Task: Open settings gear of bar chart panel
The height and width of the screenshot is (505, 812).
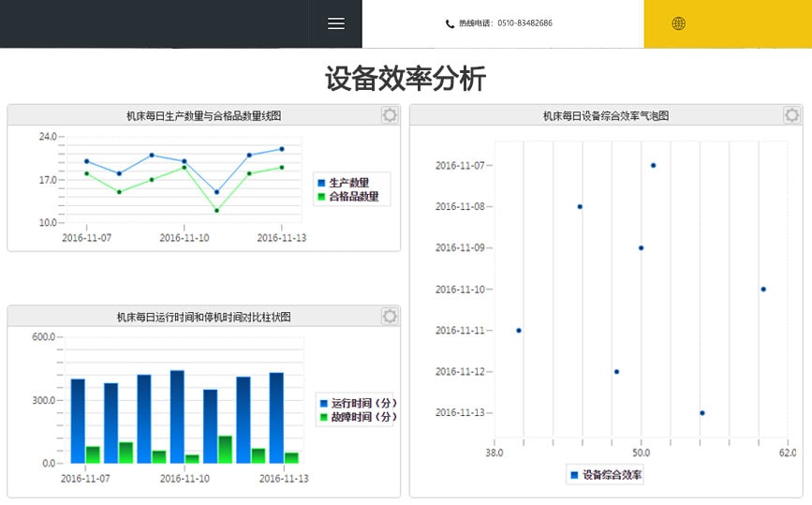Action: (390, 316)
